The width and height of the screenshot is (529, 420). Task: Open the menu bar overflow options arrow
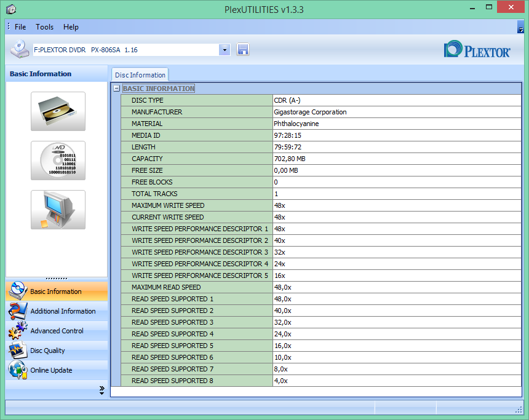[x=520, y=27]
